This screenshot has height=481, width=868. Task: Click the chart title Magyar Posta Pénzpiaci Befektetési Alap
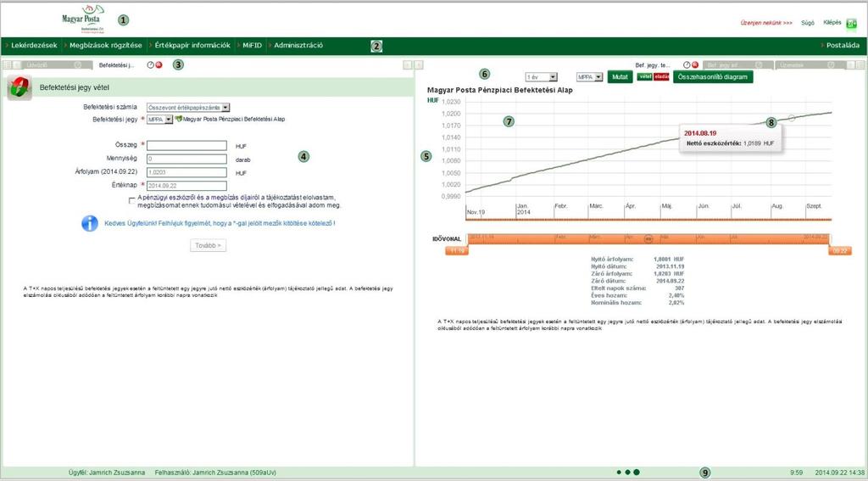pos(500,90)
